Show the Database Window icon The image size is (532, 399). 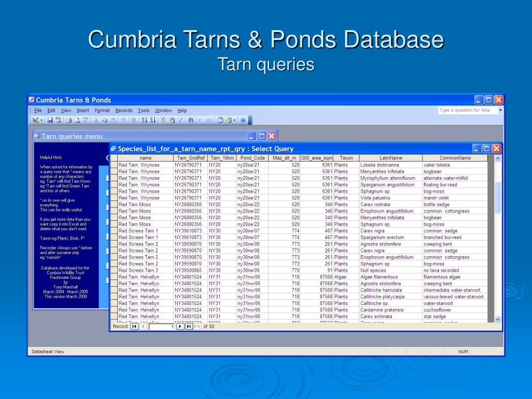(220, 120)
